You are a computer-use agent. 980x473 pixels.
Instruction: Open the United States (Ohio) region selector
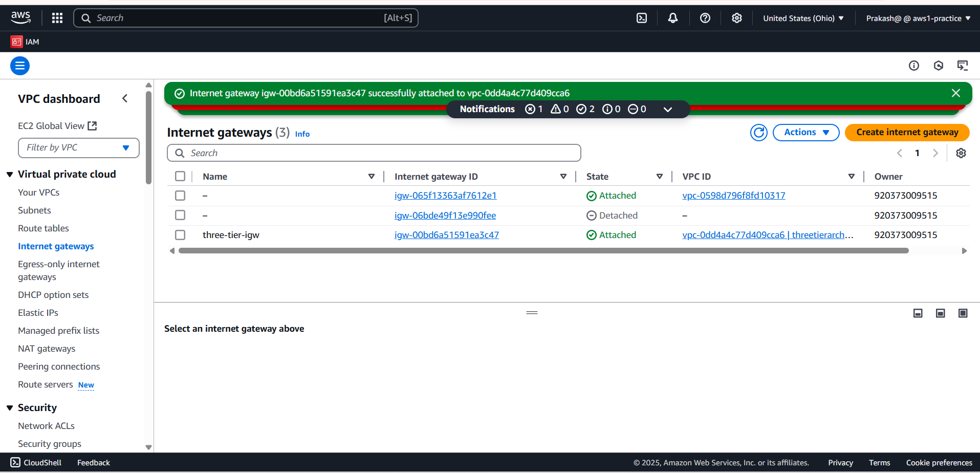pos(803,18)
